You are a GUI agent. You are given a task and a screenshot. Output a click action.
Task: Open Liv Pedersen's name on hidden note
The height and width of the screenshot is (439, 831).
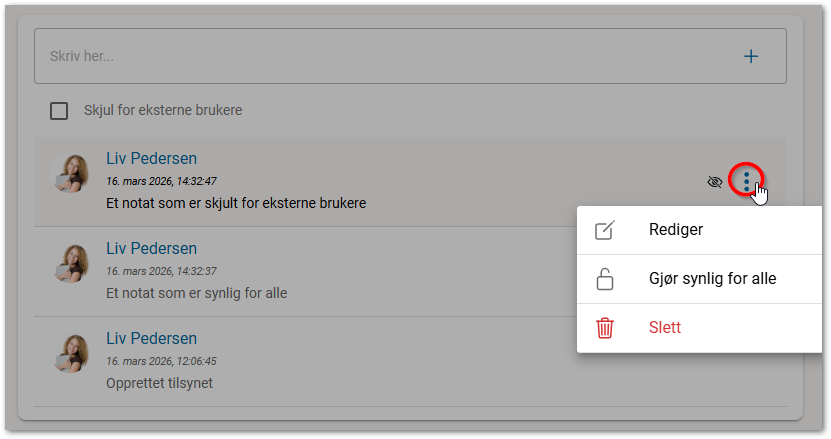pyautogui.click(x=151, y=159)
